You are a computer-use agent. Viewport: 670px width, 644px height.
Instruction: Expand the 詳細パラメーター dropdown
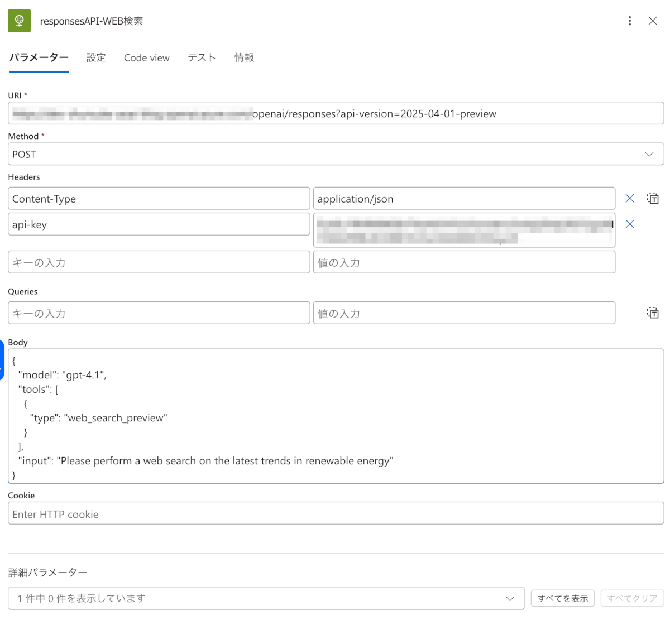pyautogui.click(x=509, y=598)
